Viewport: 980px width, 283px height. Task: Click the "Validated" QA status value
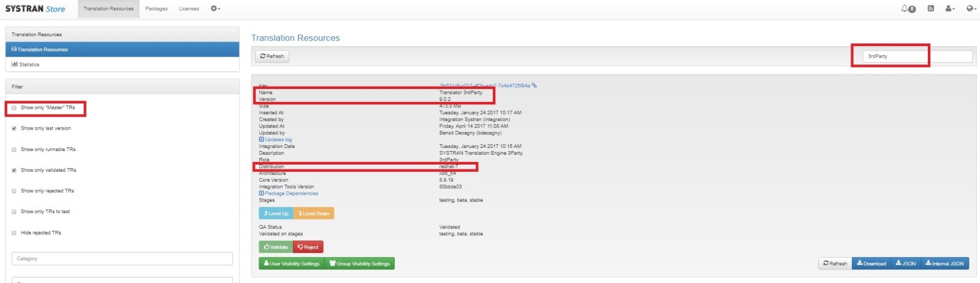[x=449, y=227]
